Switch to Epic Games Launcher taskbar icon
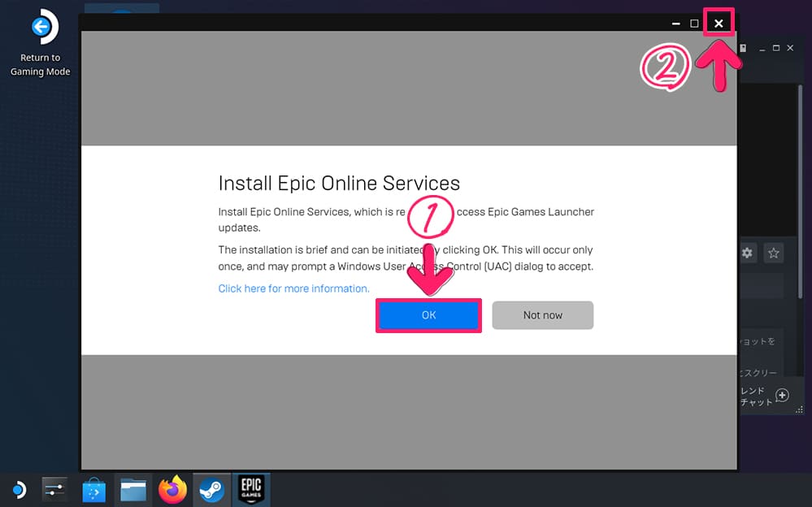812x507 pixels. (x=251, y=490)
